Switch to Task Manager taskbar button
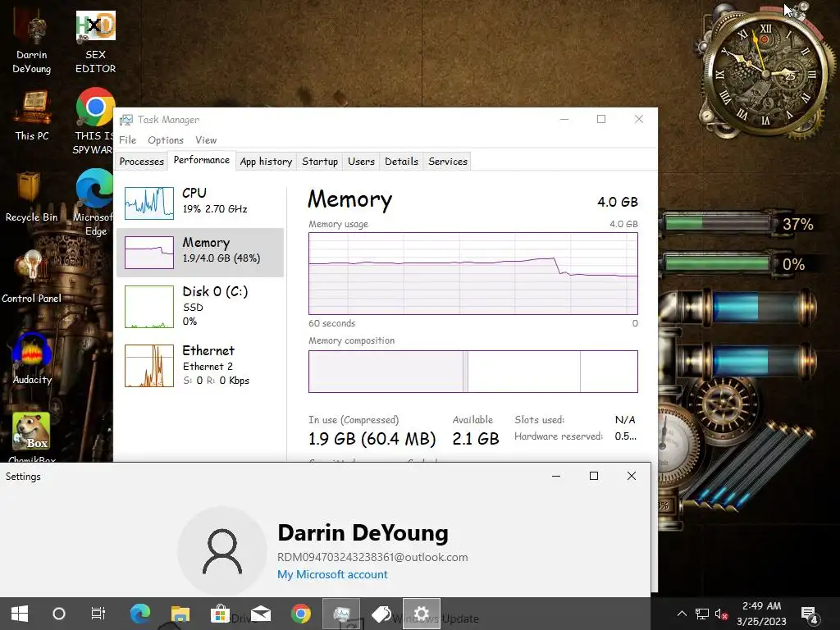The width and height of the screenshot is (840, 630). [x=341, y=614]
